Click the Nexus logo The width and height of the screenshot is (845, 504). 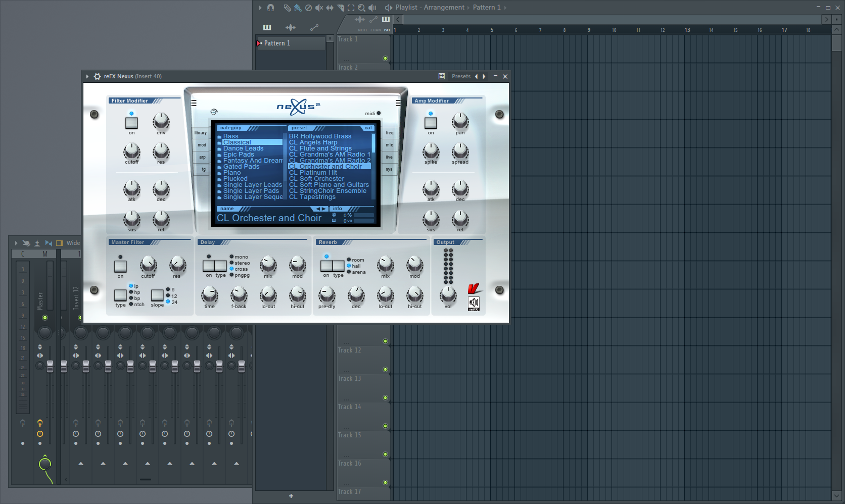click(298, 106)
